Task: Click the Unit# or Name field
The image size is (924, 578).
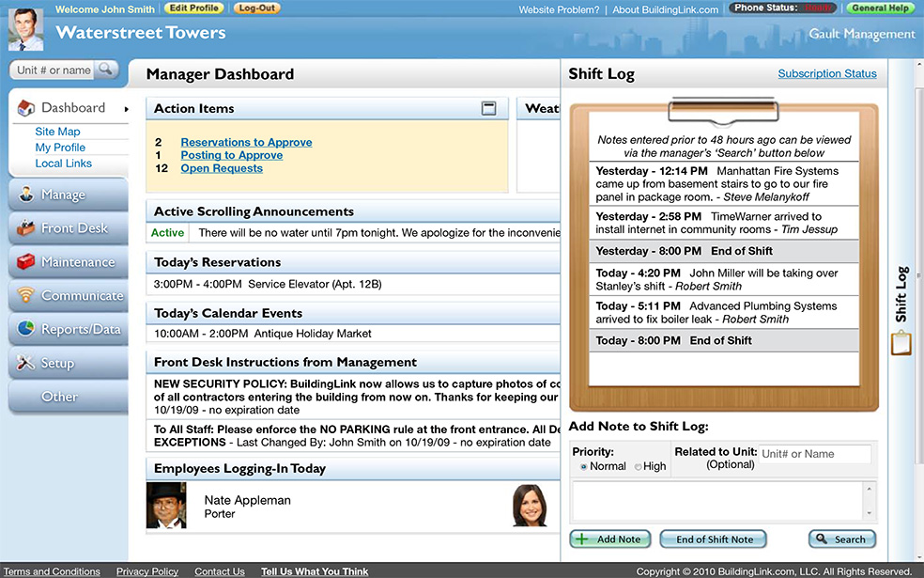Action: coord(814,454)
